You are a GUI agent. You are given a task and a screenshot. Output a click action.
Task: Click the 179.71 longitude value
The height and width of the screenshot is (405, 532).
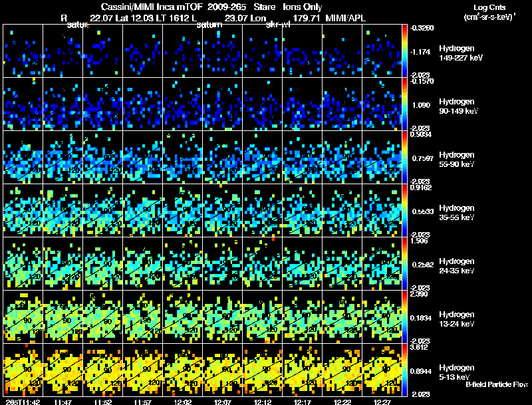307,18
